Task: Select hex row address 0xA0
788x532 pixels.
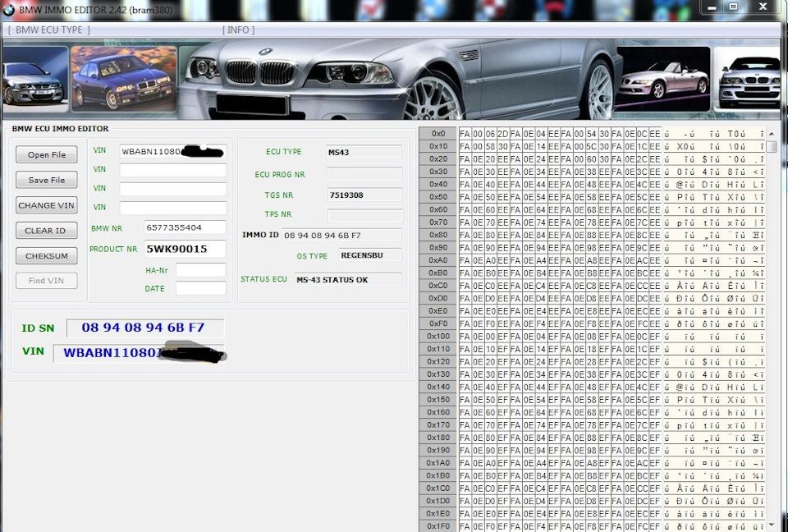Action: (x=438, y=260)
